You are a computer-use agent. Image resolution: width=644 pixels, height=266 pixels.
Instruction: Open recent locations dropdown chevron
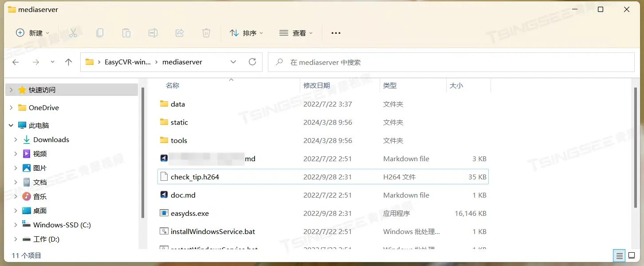(53, 62)
